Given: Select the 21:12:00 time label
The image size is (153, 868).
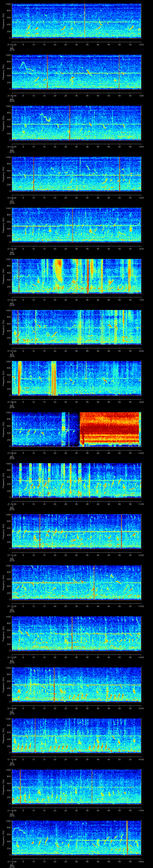Looking at the screenshot, I should click(x=12, y=606).
